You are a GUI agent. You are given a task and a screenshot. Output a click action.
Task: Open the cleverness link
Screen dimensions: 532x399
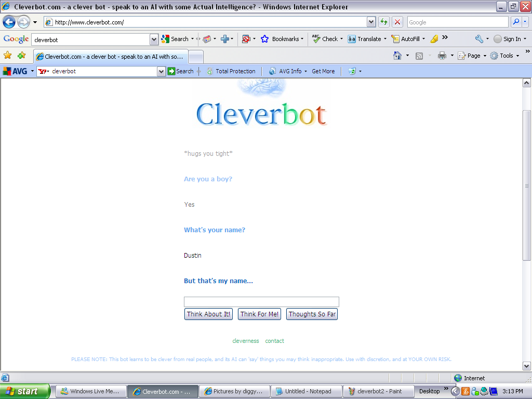[245, 340]
